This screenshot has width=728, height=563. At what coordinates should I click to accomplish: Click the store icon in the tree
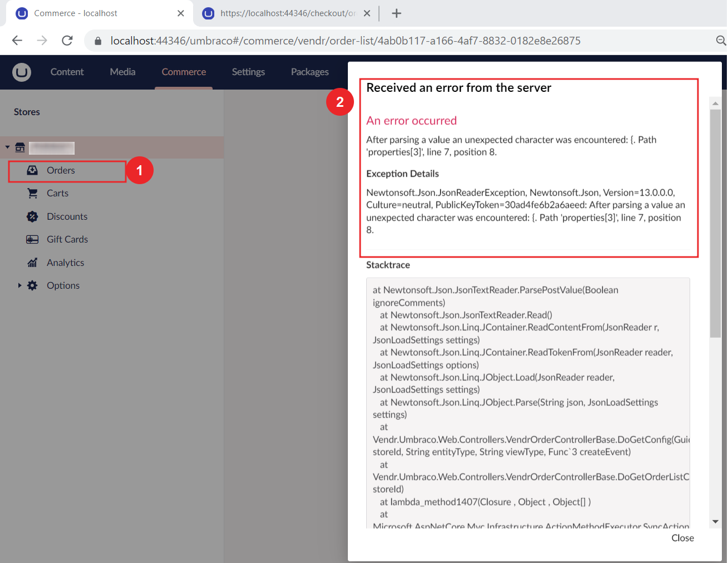point(20,147)
